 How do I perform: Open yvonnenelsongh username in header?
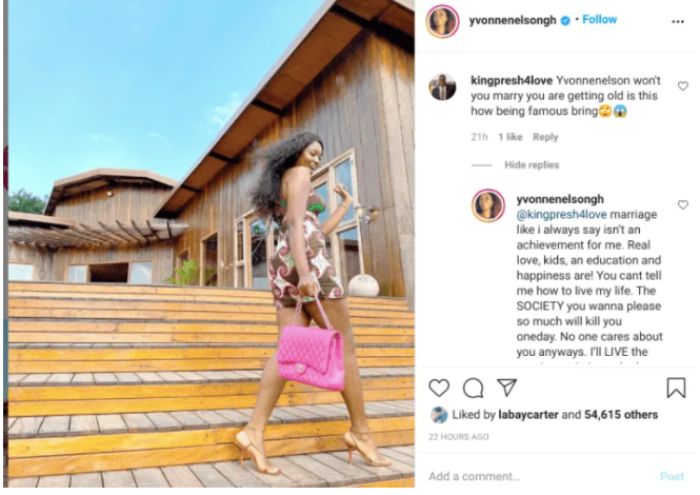(x=512, y=21)
